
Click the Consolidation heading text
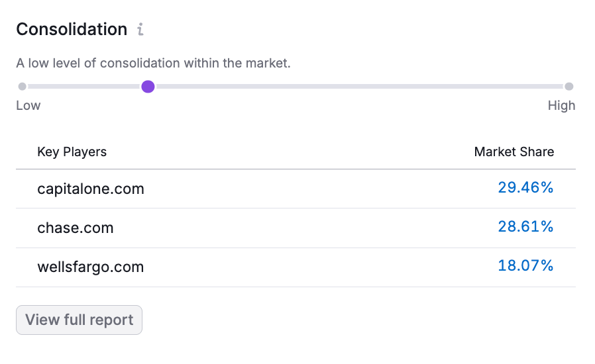72,30
